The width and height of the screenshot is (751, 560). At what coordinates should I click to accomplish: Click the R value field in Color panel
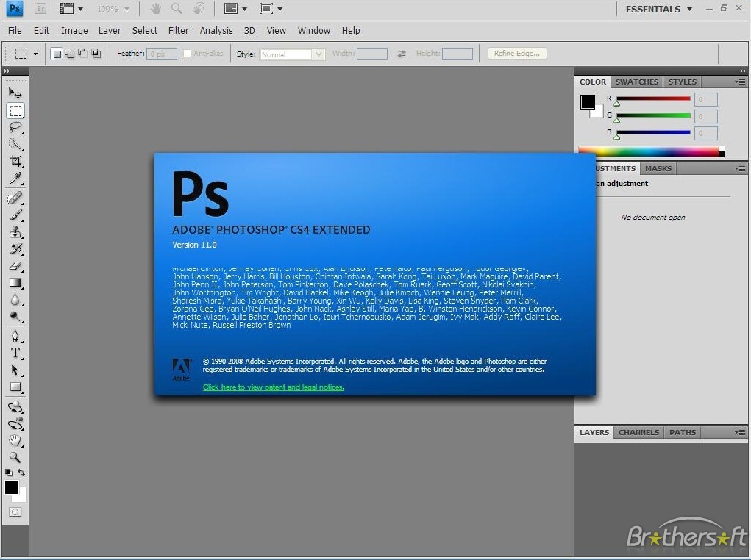(x=704, y=99)
